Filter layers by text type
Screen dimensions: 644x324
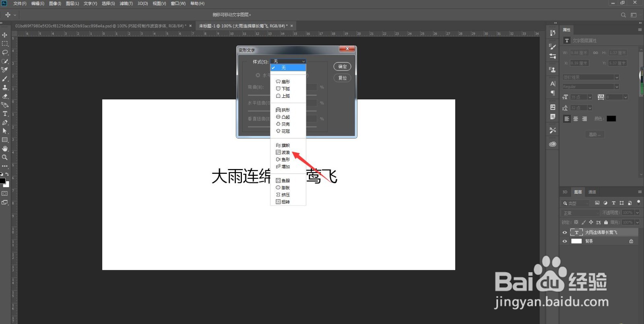[613, 203]
